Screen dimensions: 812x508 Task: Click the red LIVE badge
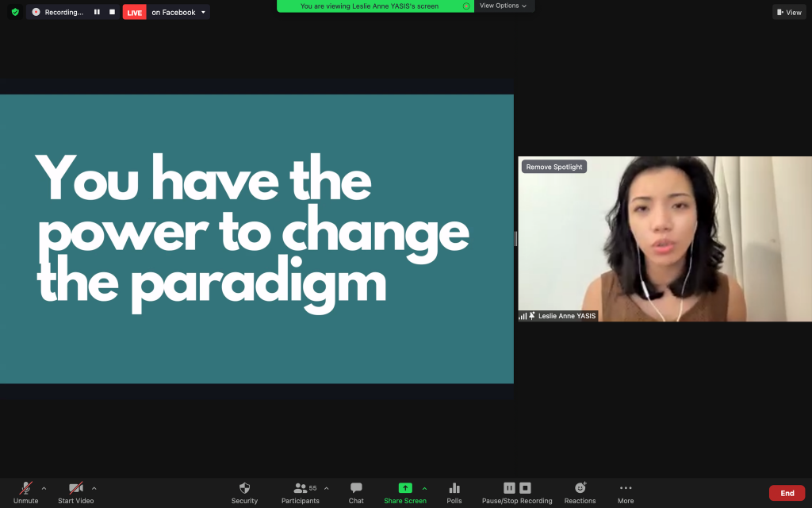coord(135,13)
